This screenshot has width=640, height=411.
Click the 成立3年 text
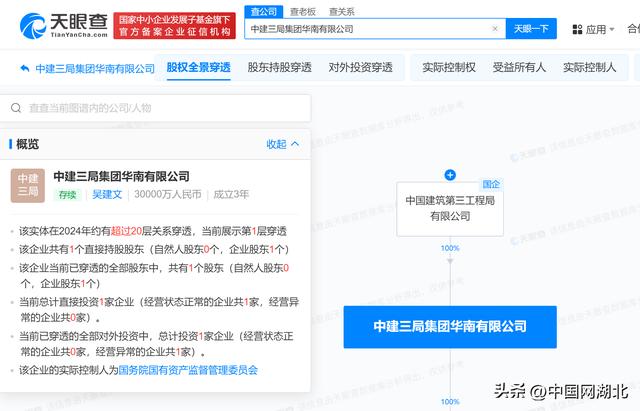231,194
